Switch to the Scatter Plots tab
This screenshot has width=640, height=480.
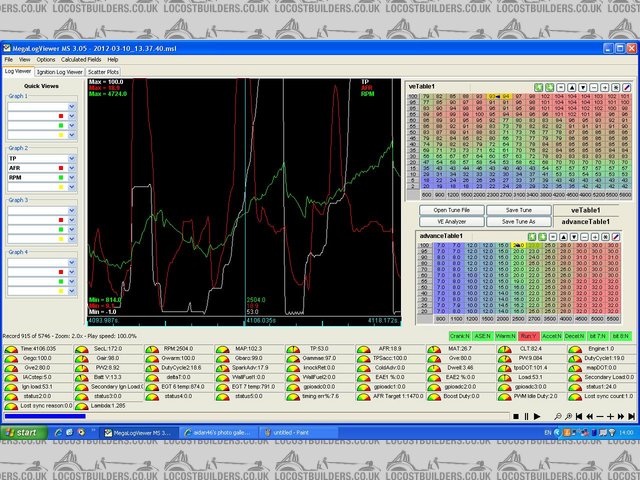[103, 72]
